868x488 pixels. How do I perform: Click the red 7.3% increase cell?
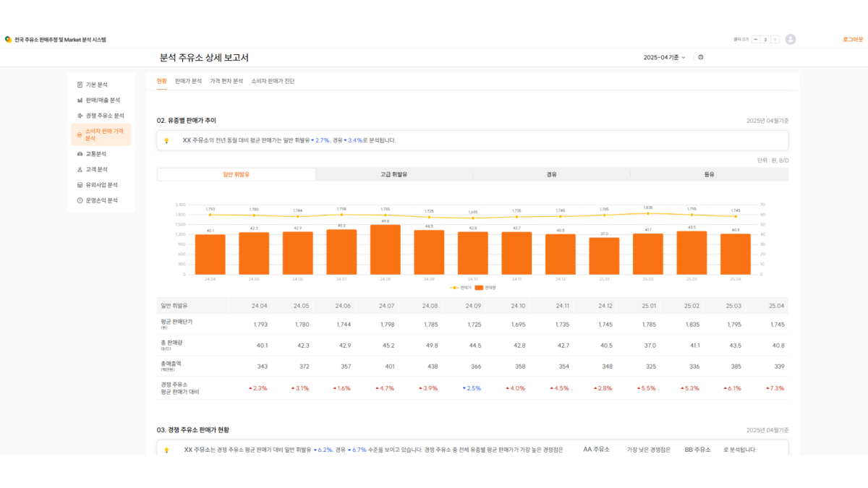[774, 388]
